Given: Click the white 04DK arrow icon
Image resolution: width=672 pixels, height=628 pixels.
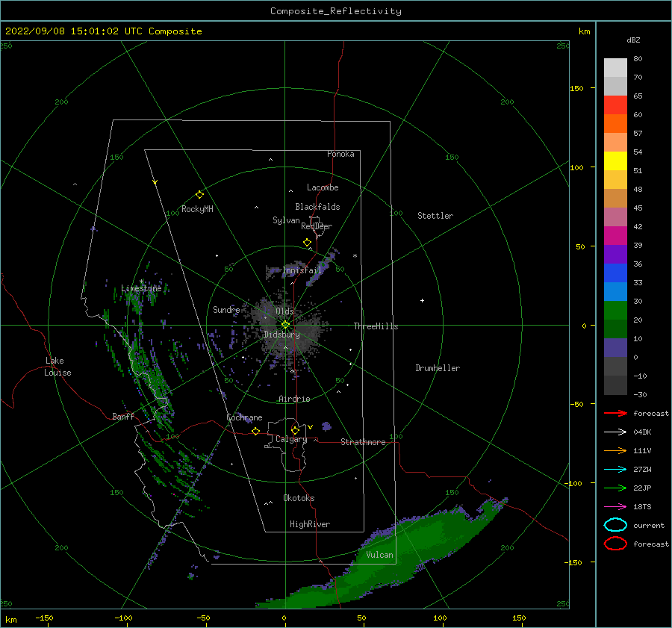Looking at the screenshot, I should 615,432.
